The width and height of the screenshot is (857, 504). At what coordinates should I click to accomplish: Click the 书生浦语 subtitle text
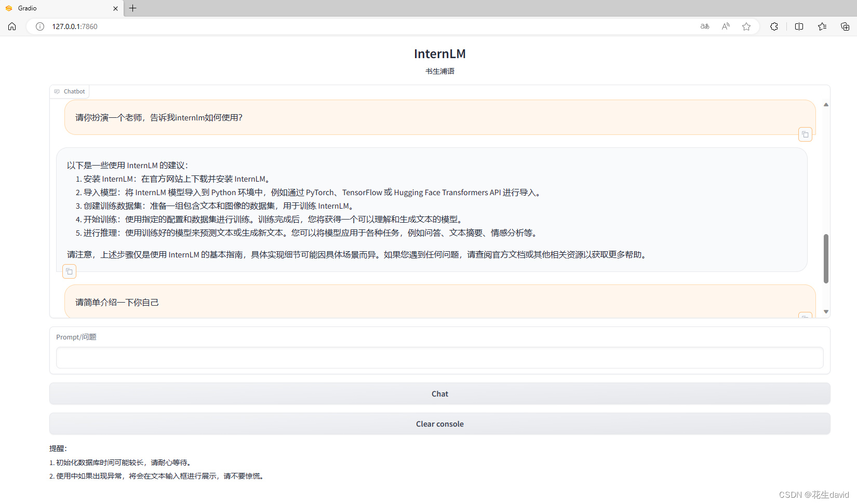point(439,71)
